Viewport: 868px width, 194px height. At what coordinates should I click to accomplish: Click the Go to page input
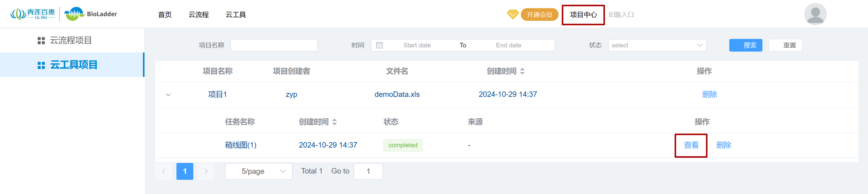[x=368, y=171]
